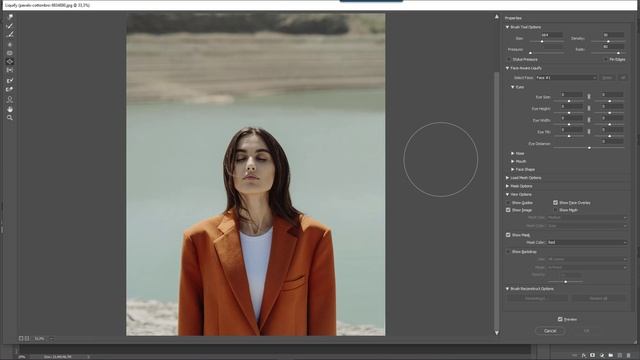Select the Pucker tool
This screenshot has height=360, width=640.
click(10, 53)
